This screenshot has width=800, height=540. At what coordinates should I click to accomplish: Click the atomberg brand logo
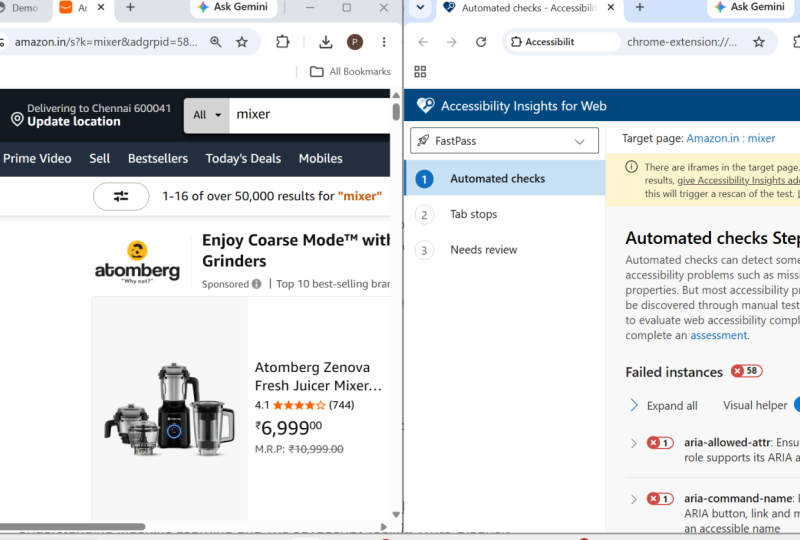[x=137, y=262]
